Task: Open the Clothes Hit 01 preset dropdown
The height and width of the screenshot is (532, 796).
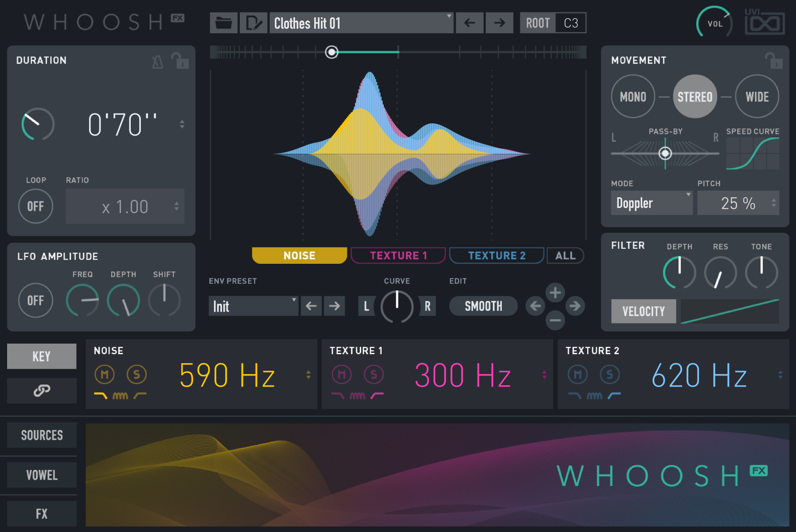Action: coord(361,23)
